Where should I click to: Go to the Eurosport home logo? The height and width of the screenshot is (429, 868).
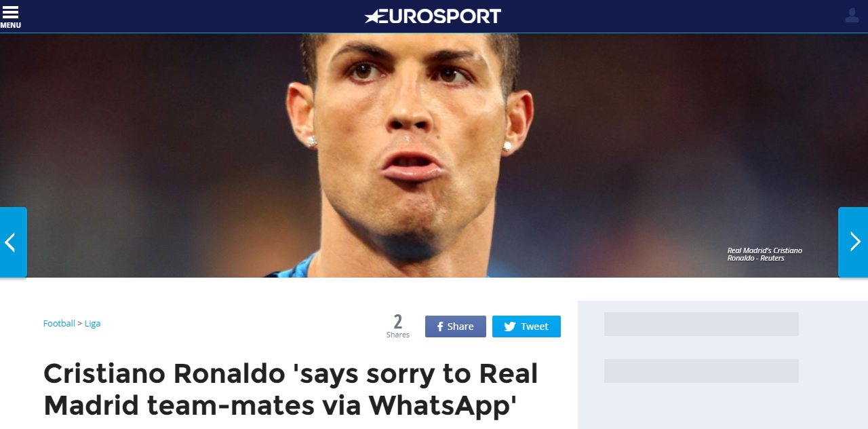[x=433, y=16]
